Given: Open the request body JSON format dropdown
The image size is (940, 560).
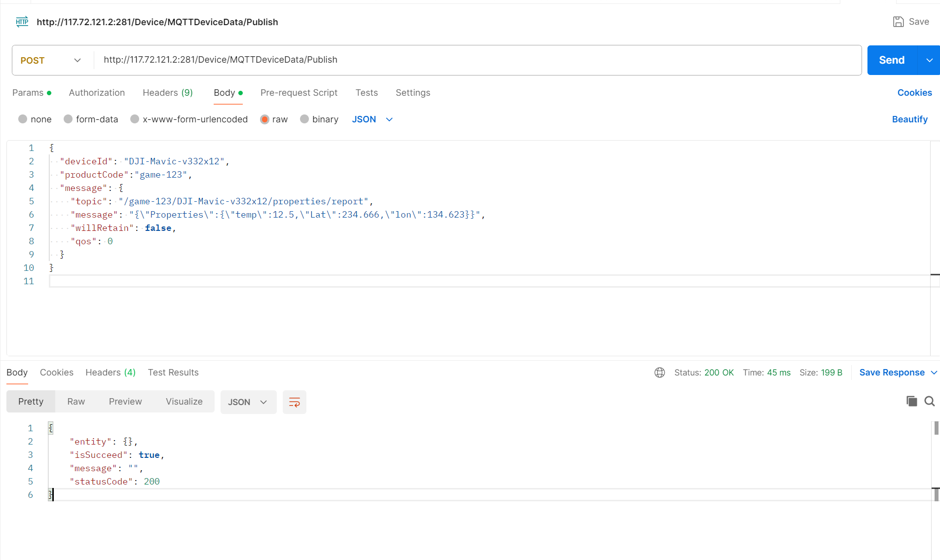Looking at the screenshot, I should pyautogui.click(x=373, y=119).
